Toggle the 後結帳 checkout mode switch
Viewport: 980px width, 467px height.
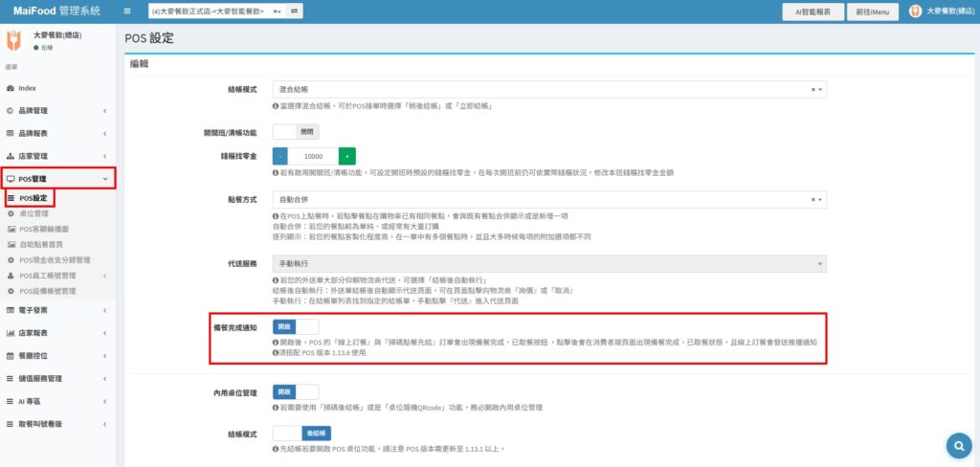(x=301, y=434)
